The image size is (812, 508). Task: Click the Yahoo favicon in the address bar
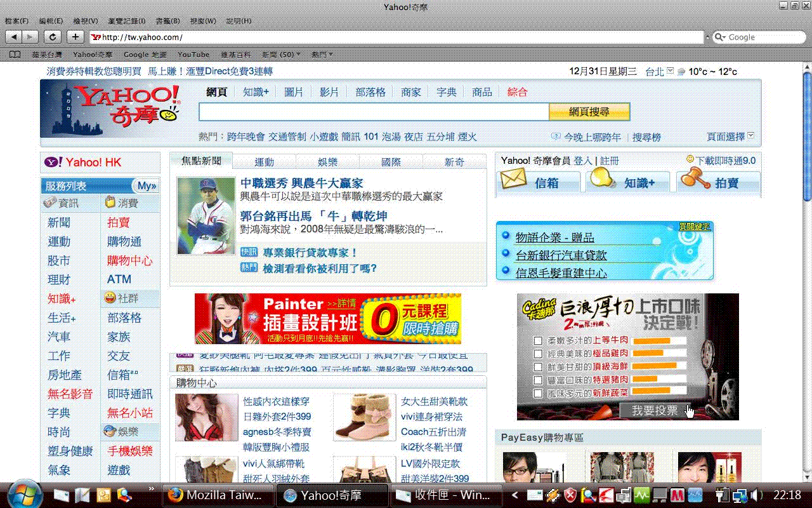(x=96, y=37)
